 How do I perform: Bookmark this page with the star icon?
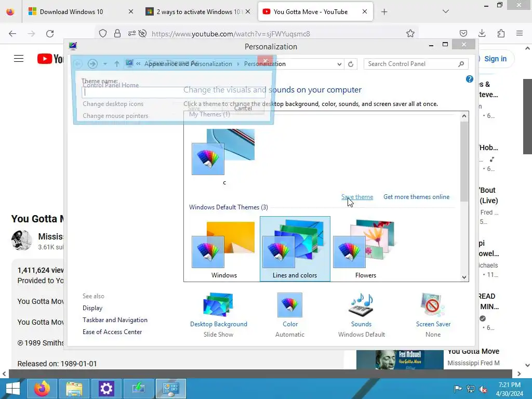pyautogui.click(x=410, y=33)
